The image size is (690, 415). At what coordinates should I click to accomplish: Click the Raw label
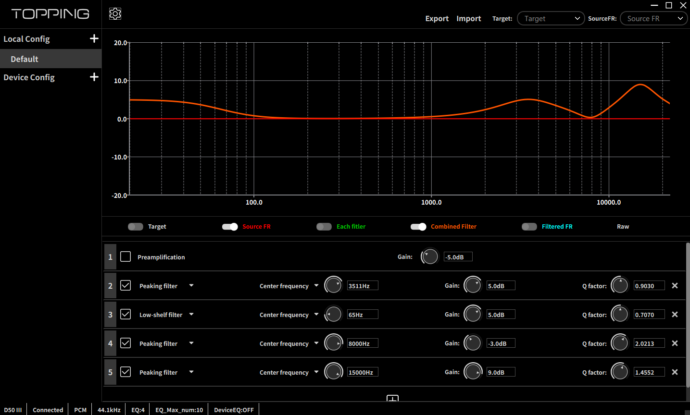coord(623,227)
